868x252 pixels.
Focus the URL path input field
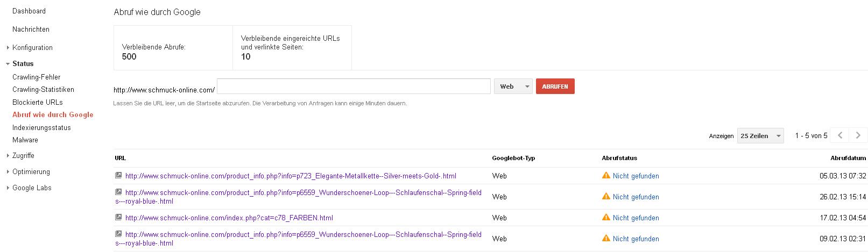click(x=353, y=87)
